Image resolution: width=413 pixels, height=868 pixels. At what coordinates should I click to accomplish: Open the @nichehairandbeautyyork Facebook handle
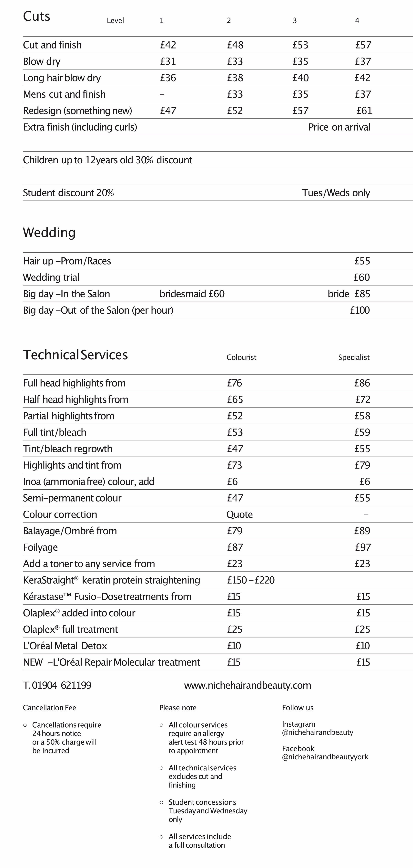pos(325,757)
